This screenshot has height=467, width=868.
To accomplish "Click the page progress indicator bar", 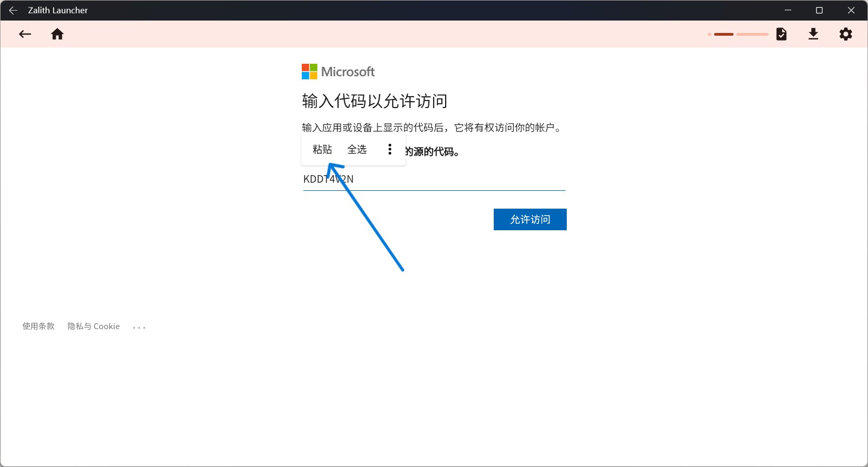I will (x=738, y=34).
